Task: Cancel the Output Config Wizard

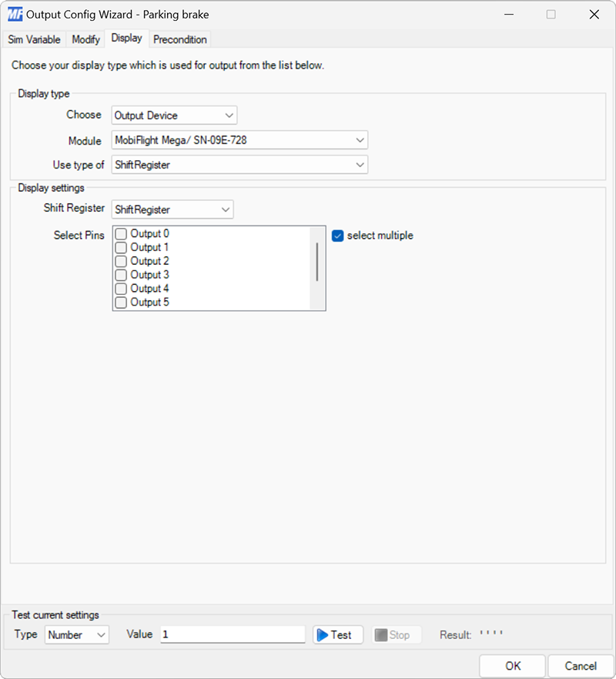Action: 580,665
